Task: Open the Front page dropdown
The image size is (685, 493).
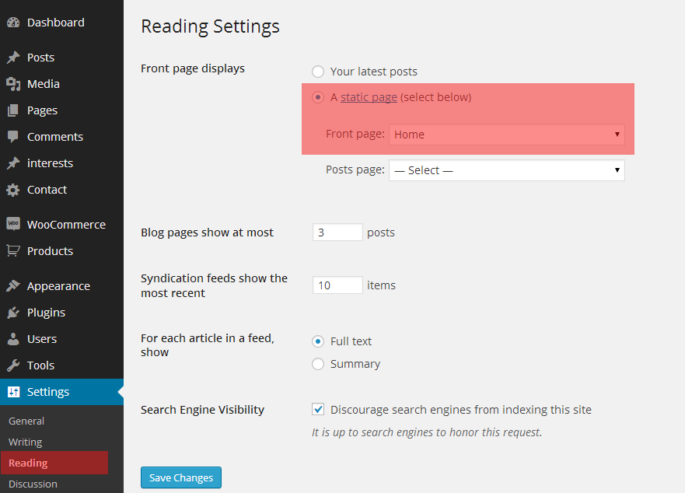Action: click(x=507, y=134)
